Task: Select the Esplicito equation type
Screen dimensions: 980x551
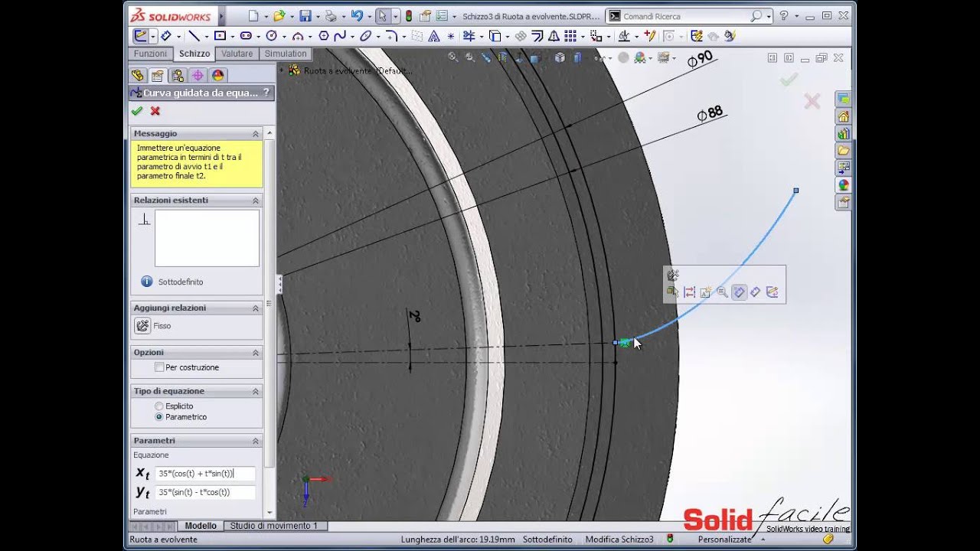Action: click(x=159, y=406)
